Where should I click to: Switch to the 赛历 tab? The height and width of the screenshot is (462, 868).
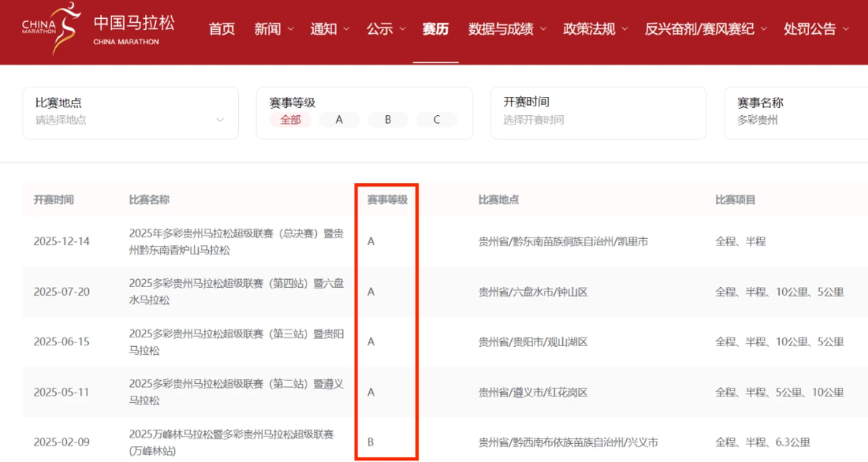tap(435, 29)
